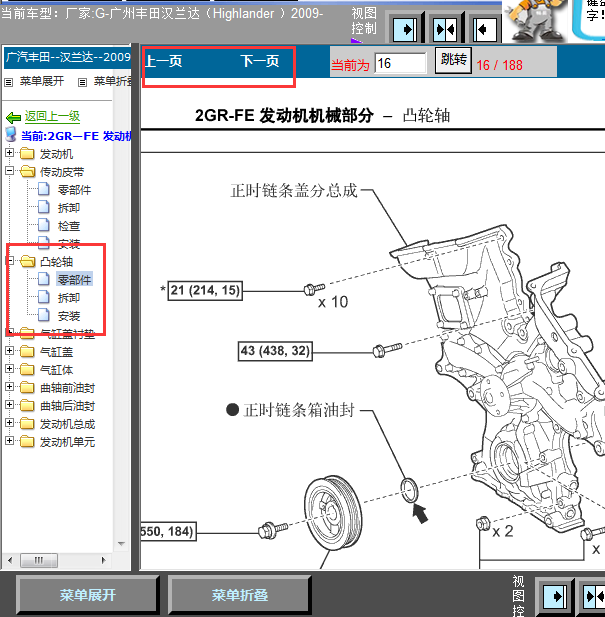
Task: Click the bottom 菜单折叠 button
Action: coord(239,595)
